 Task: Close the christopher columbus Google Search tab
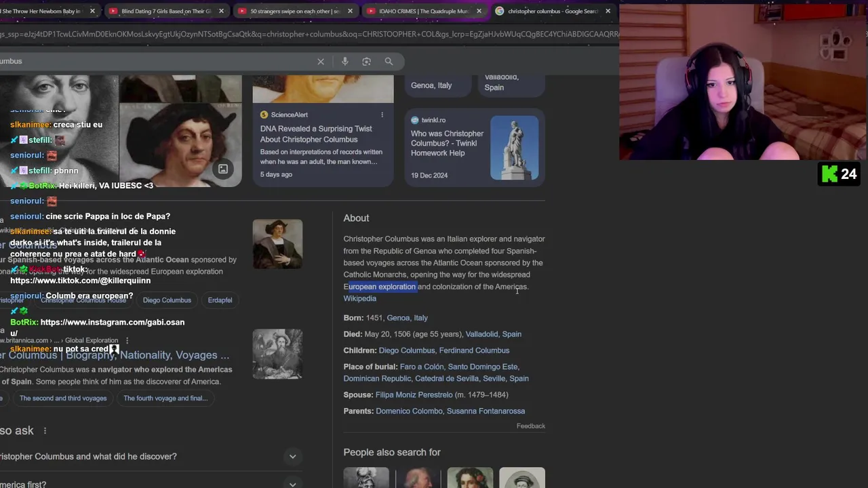point(608,11)
